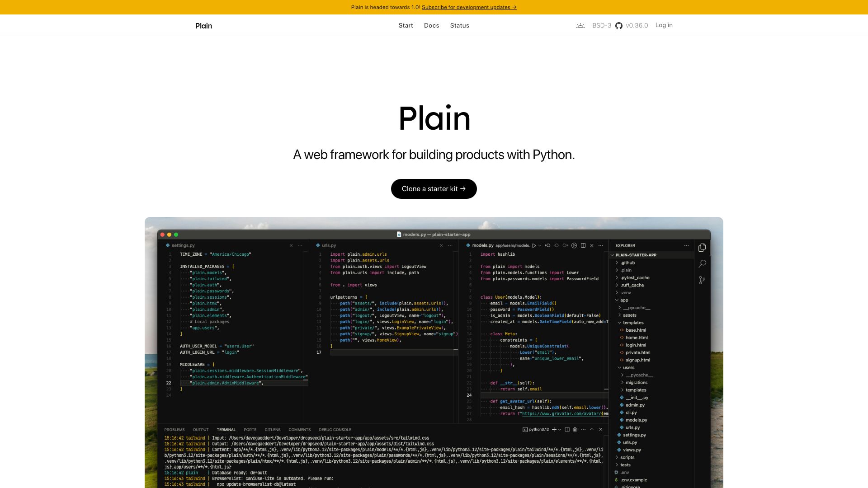Select DEBUG CONSOLE tab in bottom panel
This screenshot has height=488, width=868.
[335, 430]
